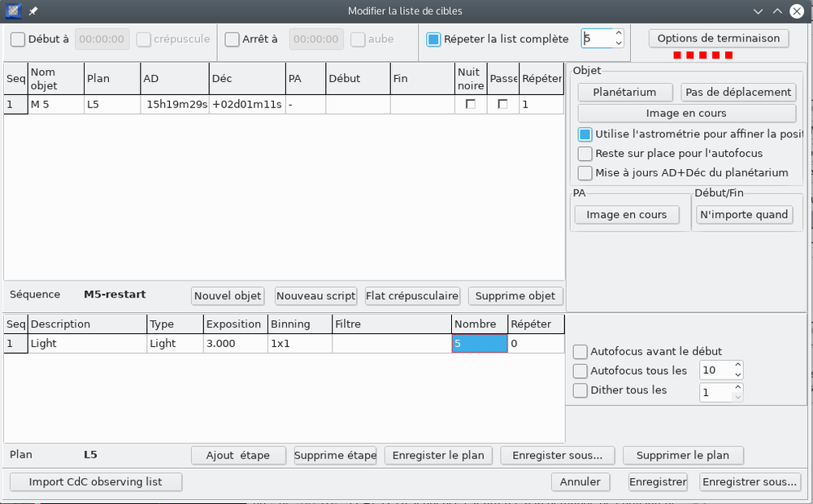This screenshot has width=813, height=504.
Task: Add a Nouvel objet
Action: pos(228,296)
